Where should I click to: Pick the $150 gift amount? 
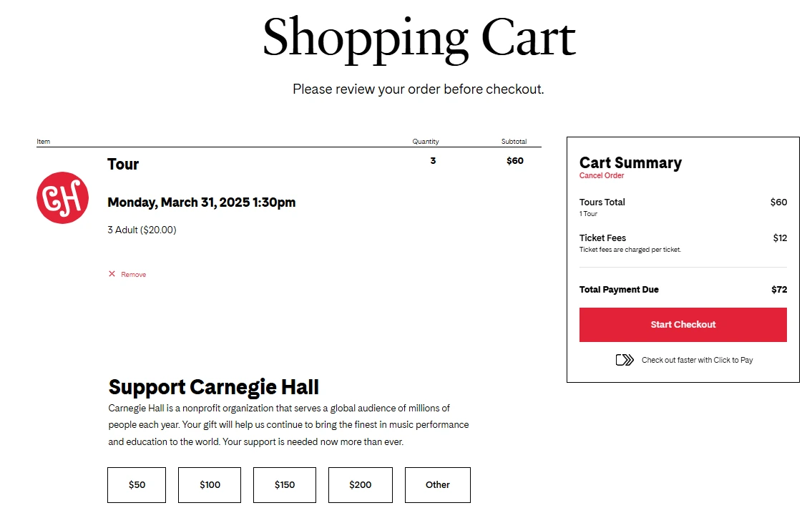[x=285, y=485]
